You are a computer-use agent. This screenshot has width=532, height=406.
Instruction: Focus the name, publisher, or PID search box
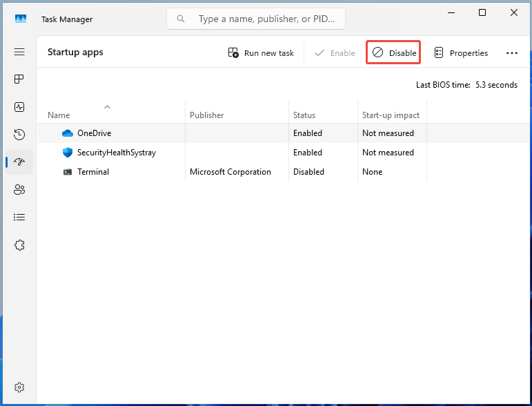[x=256, y=19]
